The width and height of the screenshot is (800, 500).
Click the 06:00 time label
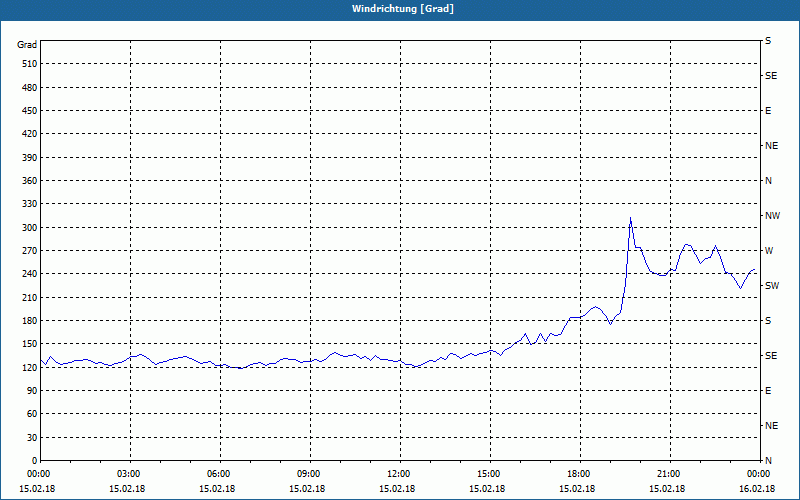[217, 474]
